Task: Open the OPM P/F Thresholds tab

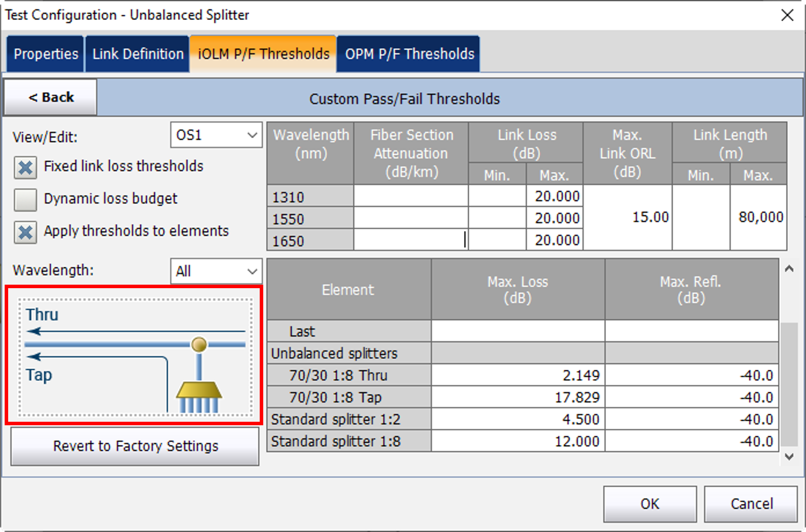Action: (409, 54)
